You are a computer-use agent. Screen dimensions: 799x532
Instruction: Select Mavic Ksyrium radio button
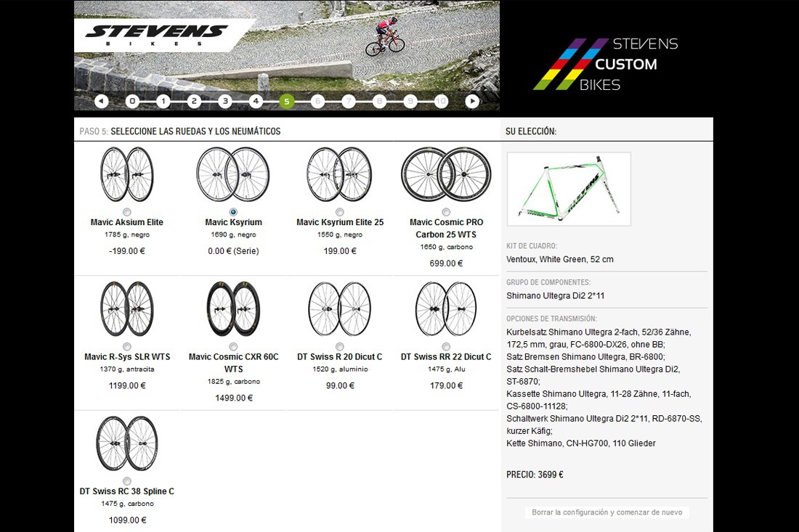point(233,212)
